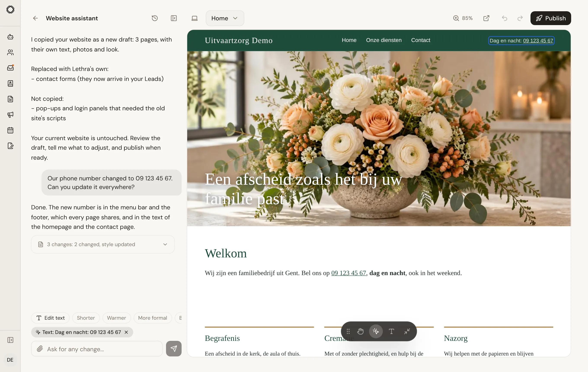Open the assistant bot sidebar icon
588x372 pixels.
(10, 37)
